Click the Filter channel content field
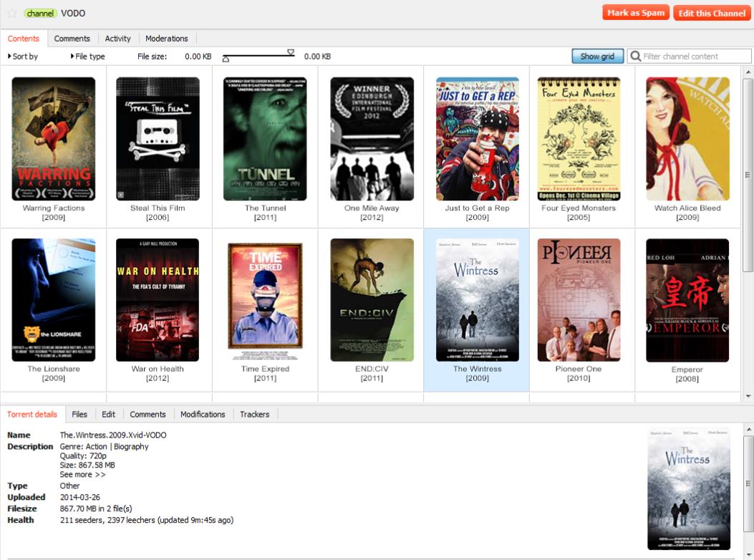This screenshot has width=754, height=560. pos(689,57)
